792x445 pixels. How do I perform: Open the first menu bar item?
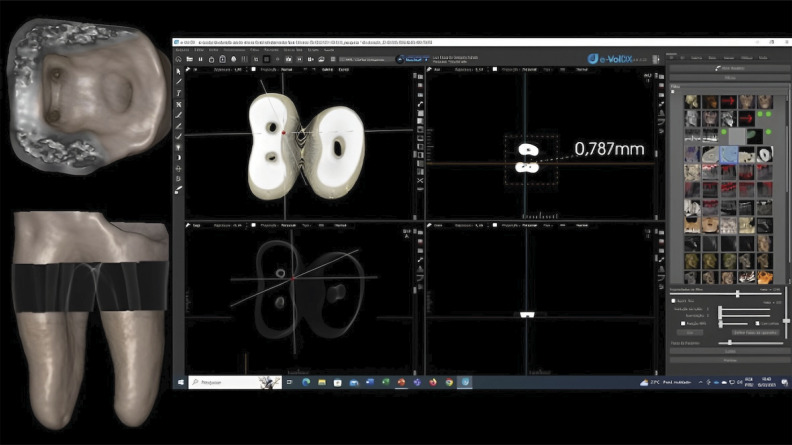[182, 50]
